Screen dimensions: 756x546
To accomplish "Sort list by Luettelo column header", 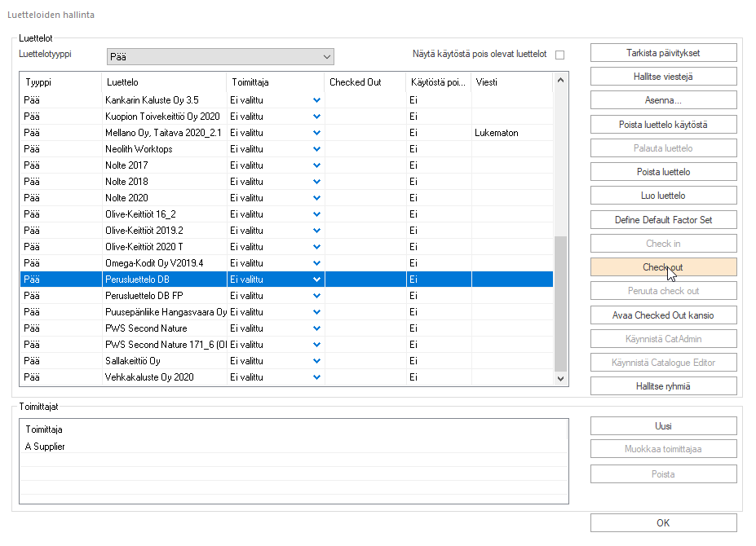I will pos(164,82).
